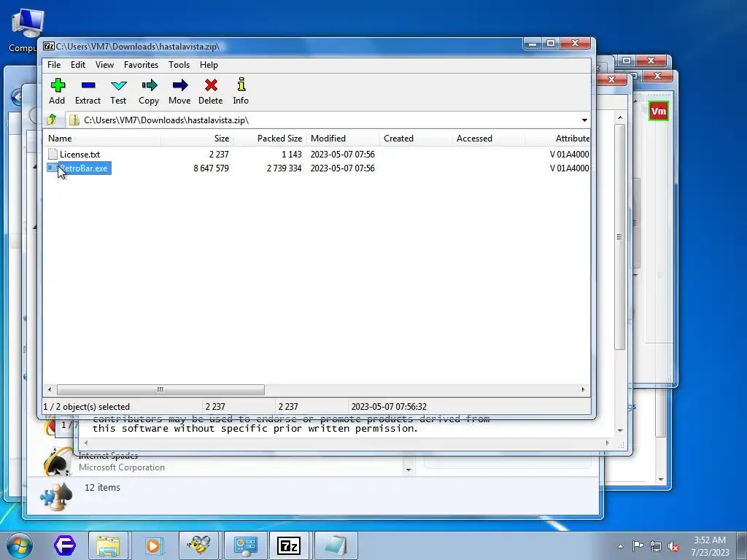Click the control panel taskbar icon
This screenshot has width=747, height=560.
coord(245,545)
